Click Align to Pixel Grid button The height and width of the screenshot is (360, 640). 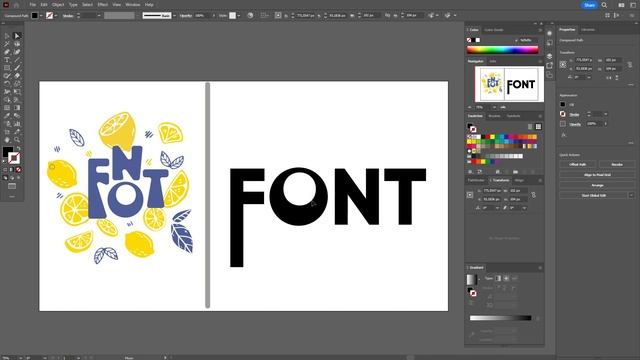tap(597, 175)
